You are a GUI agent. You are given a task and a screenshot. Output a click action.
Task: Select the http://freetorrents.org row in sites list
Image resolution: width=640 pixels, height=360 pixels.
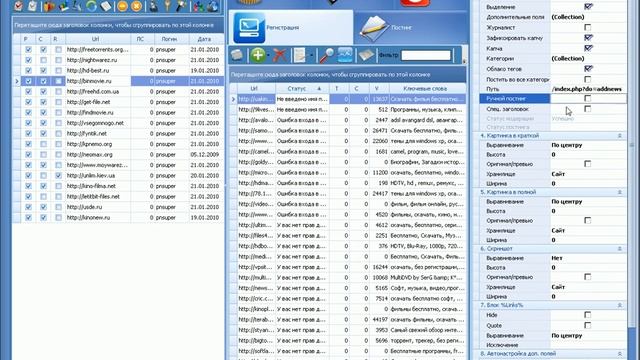coord(118,49)
